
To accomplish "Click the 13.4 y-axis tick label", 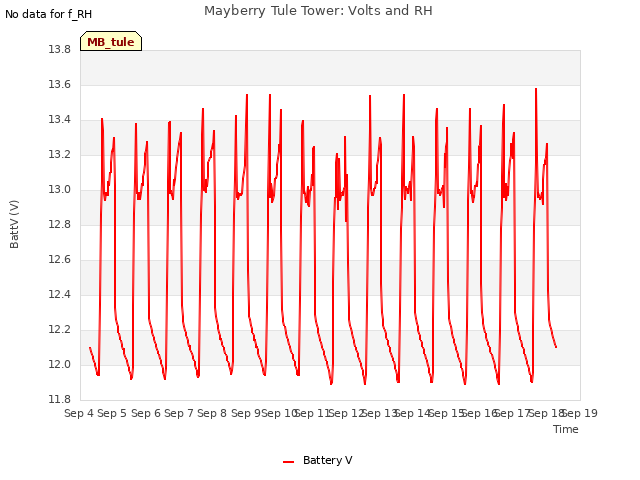I will coord(60,120).
